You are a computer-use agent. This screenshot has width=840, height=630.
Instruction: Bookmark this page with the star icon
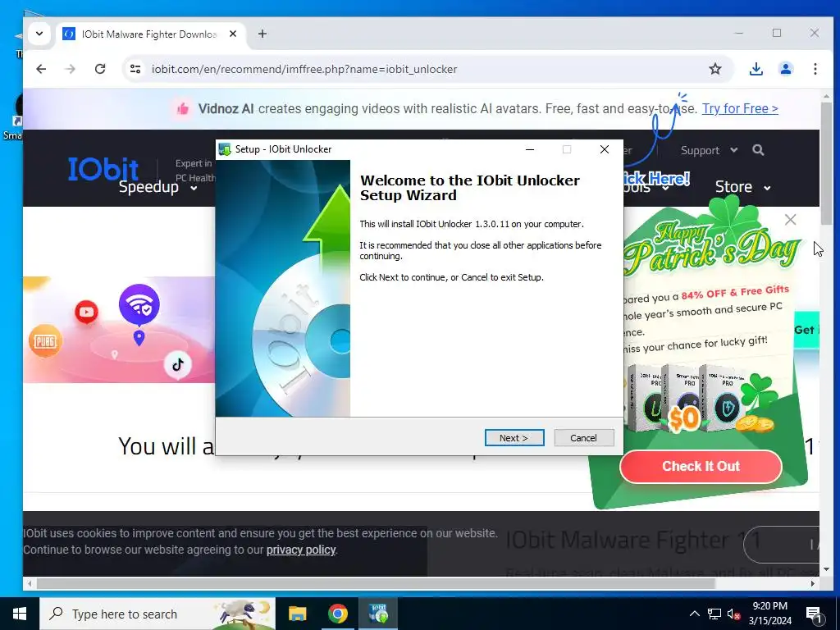[x=715, y=69]
